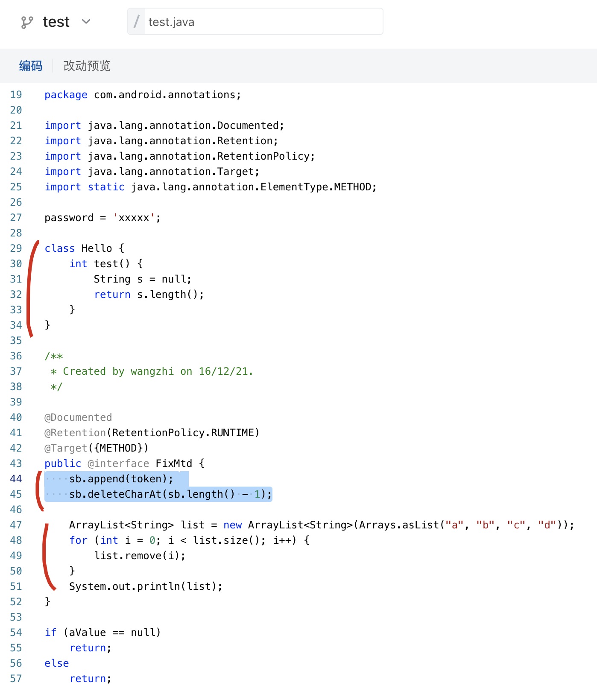The width and height of the screenshot is (597, 700).
Task: Click the import static ElementType.METHOD line
Action: 211,187
